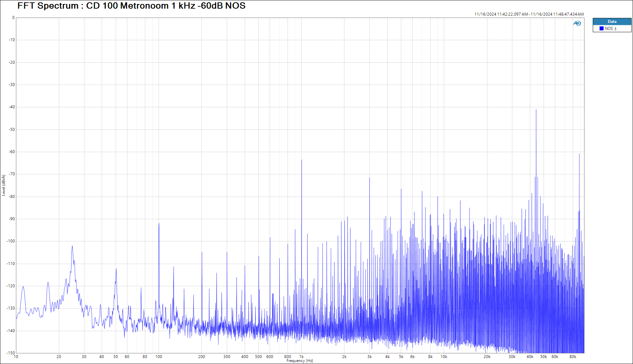Image resolution: width=633 pixels, height=364 pixels.
Task: Click the 100 Hz peak tip
Action: pos(159,224)
